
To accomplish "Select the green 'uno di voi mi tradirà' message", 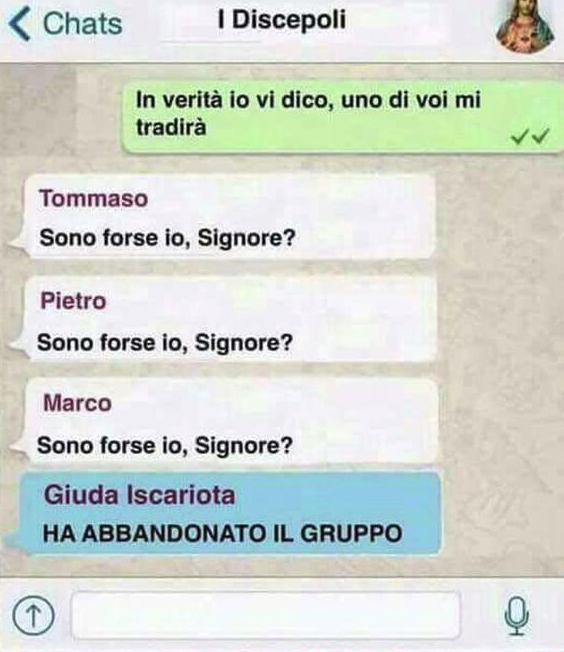I will [343, 116].
